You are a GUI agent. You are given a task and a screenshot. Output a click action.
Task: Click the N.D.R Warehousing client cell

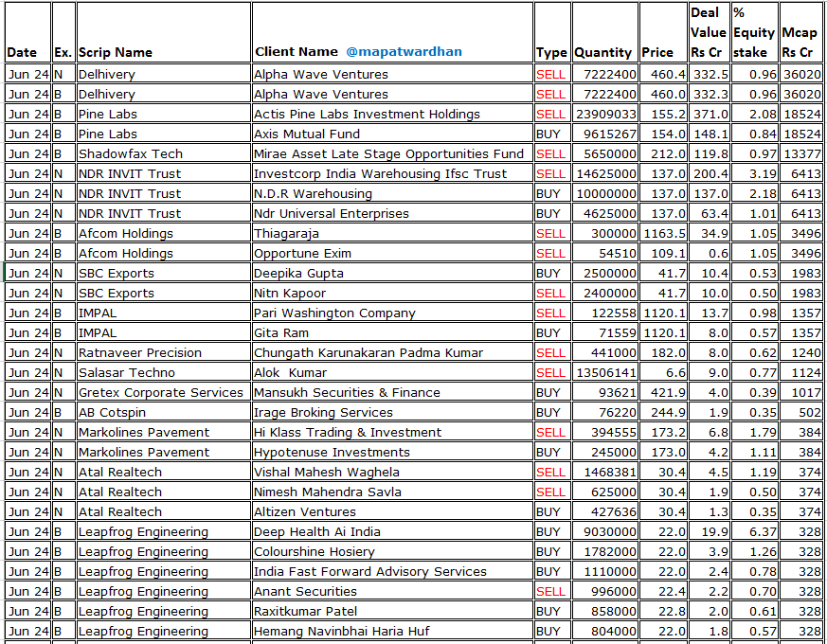[x=392, y=193]
